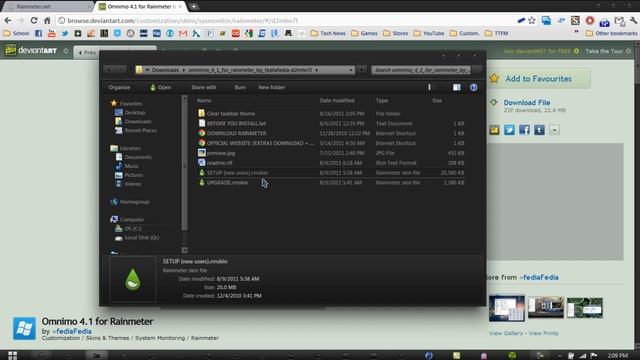The height and width of the screenshot is (360, 640).
Task: Open the Chrome home page button
Action: 47,20
